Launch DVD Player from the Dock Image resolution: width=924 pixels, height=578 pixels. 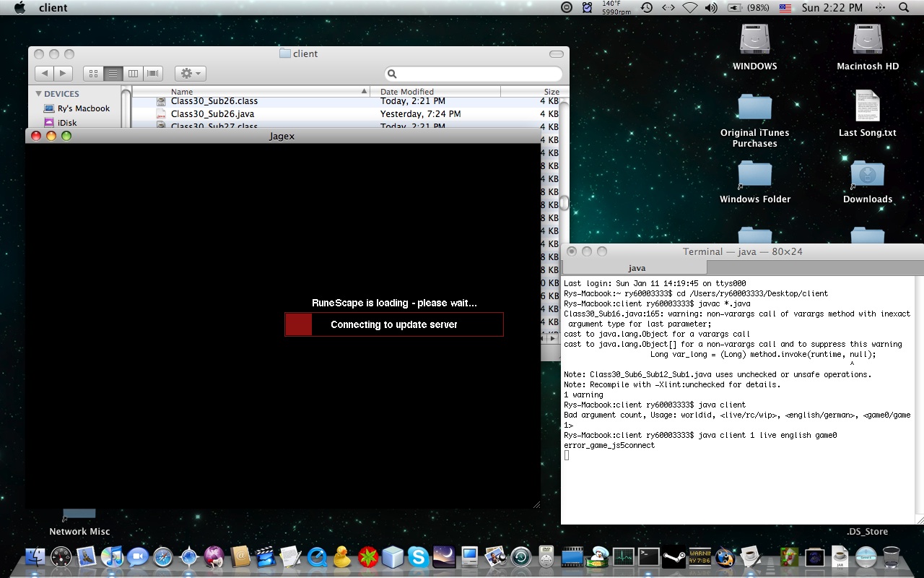(546, 557)
